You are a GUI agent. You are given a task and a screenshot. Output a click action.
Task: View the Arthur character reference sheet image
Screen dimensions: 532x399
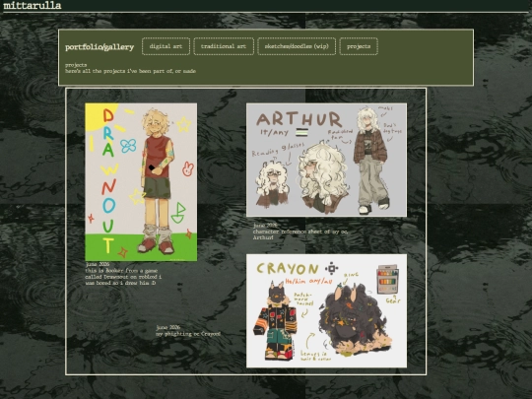(x=326, y=160)
